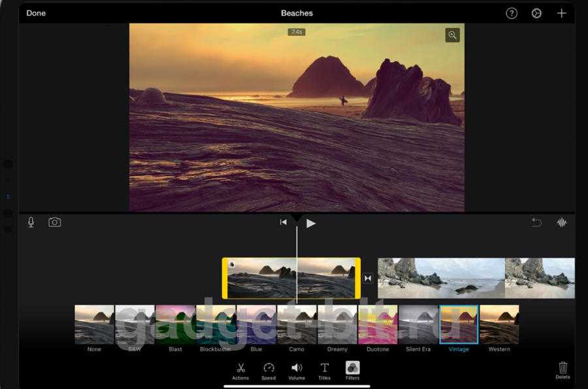Open the Volume controls tab
Image resolution: width=588 pixels, height=389 pixels.
click(297, 370)
